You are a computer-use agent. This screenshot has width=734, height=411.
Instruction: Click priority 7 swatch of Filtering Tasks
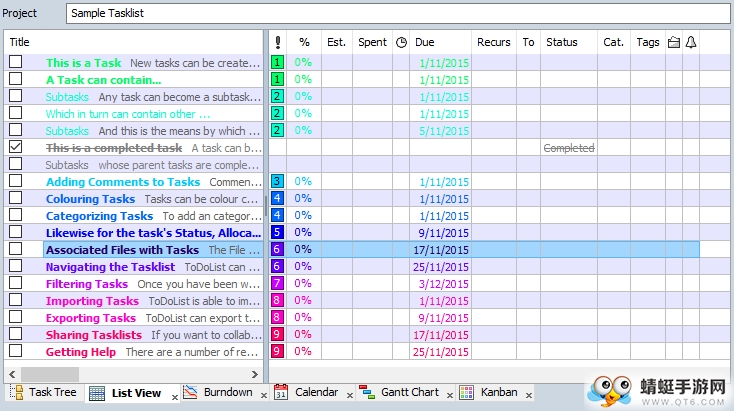tap(277, 283)
